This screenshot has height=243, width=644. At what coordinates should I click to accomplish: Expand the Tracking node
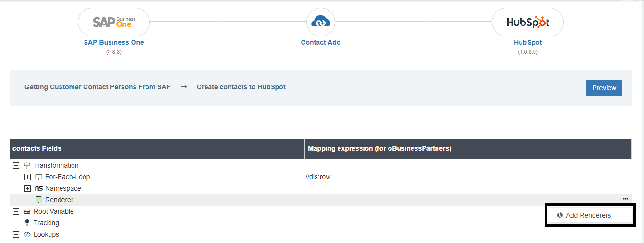pos(16,223)
